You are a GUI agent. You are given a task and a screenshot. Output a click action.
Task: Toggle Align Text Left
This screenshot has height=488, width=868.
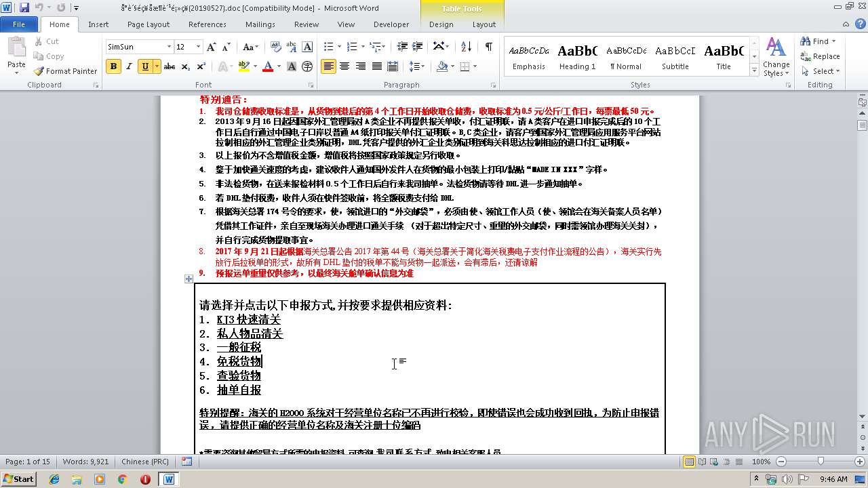pyautogui.click(x=329, y=66)
